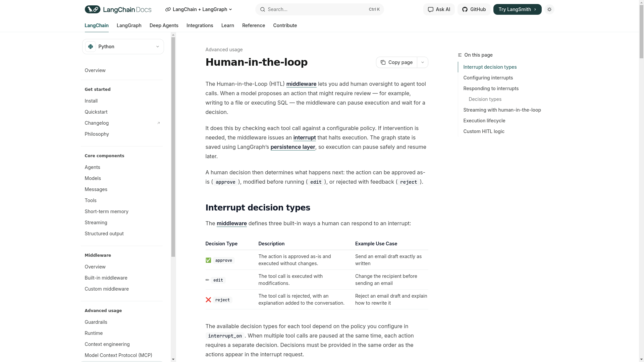Click the LangChain Docs logo

point(118,9)
